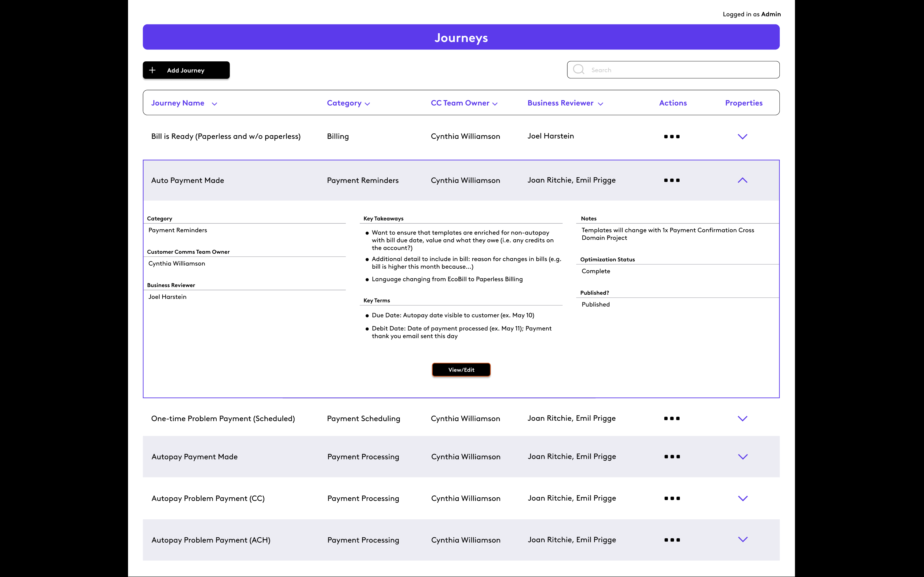Click the View/Edit button
Image resolution: width=924 pixels, height=577 pixels.
tap(461, 370)
